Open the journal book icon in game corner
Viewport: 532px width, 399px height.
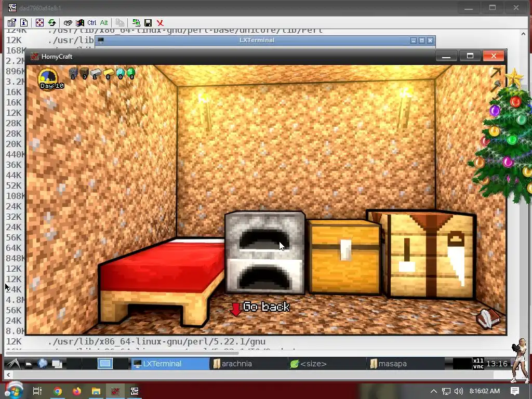pyautogui.click(x=487, y=318)
